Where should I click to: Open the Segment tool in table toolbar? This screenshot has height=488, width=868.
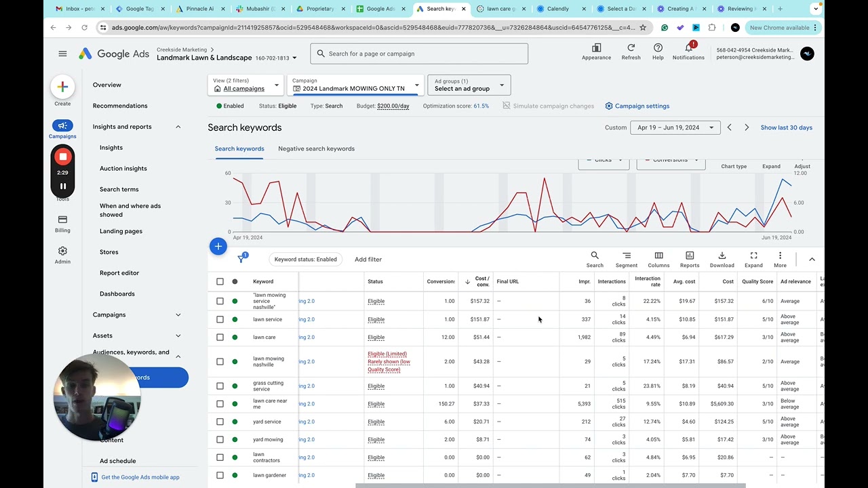[626, 256]
